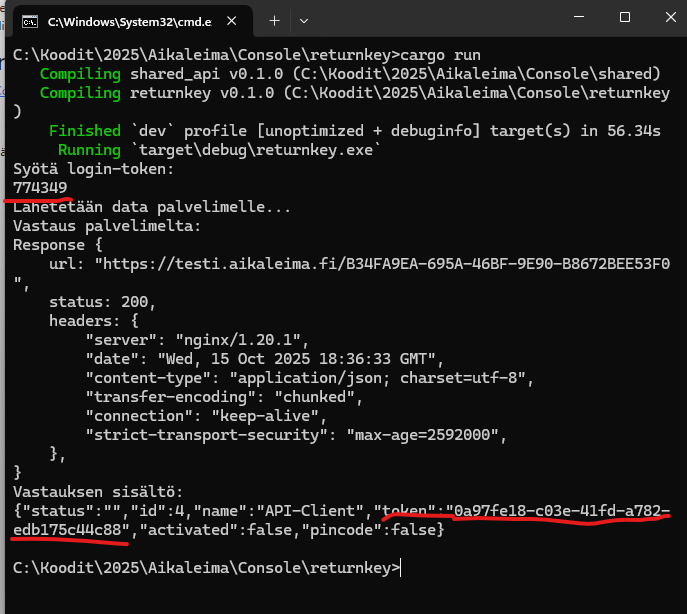Click the nginx/1.20.1 server header value

(x=243, y=340)
